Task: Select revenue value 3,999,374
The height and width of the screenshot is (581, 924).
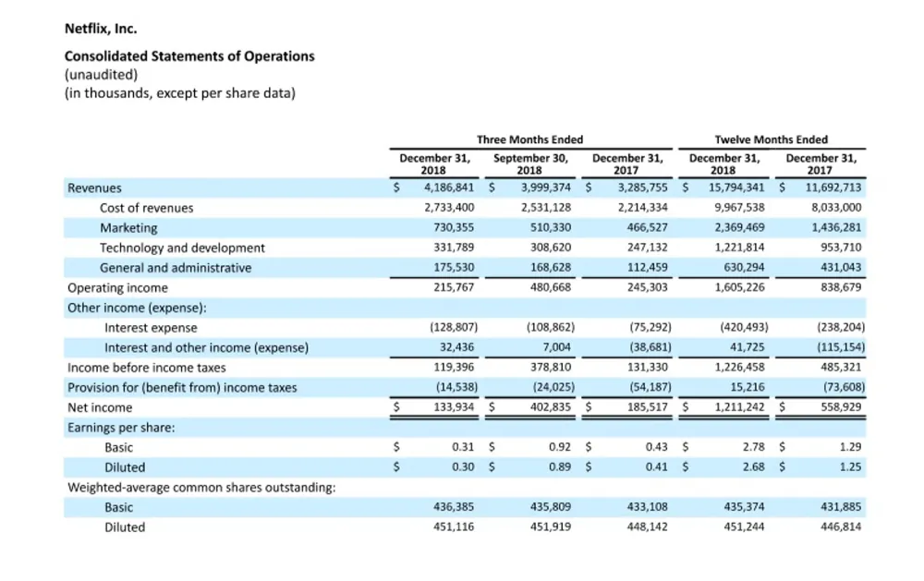Action: 546,188
